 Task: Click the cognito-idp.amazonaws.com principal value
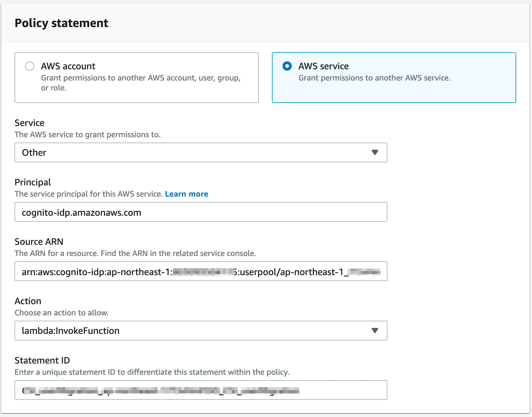click(81, 212)
